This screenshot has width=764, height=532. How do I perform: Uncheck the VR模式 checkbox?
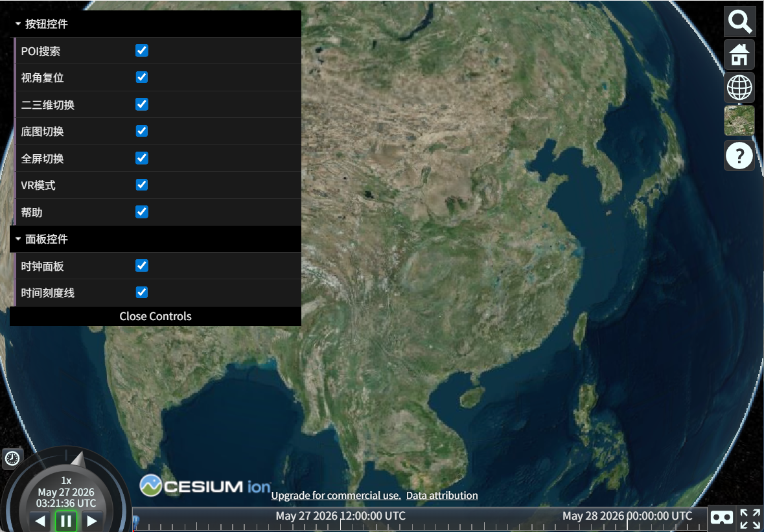[x=142, y=185]
